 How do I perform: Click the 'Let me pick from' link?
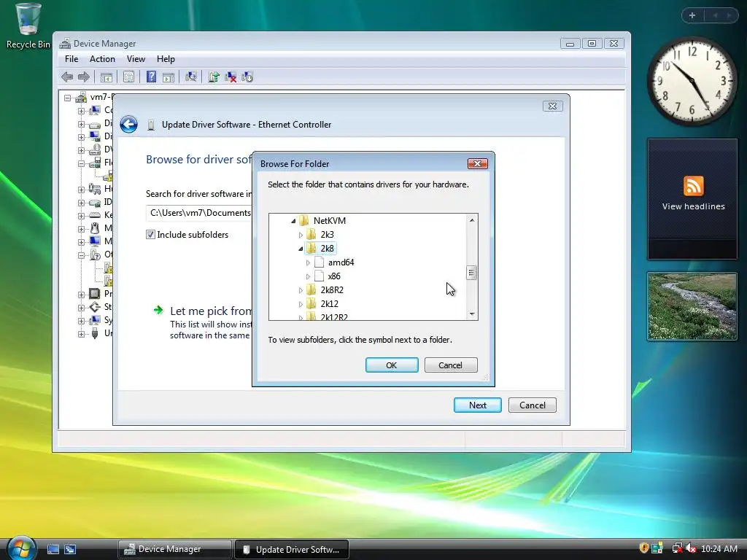point(211,311)
